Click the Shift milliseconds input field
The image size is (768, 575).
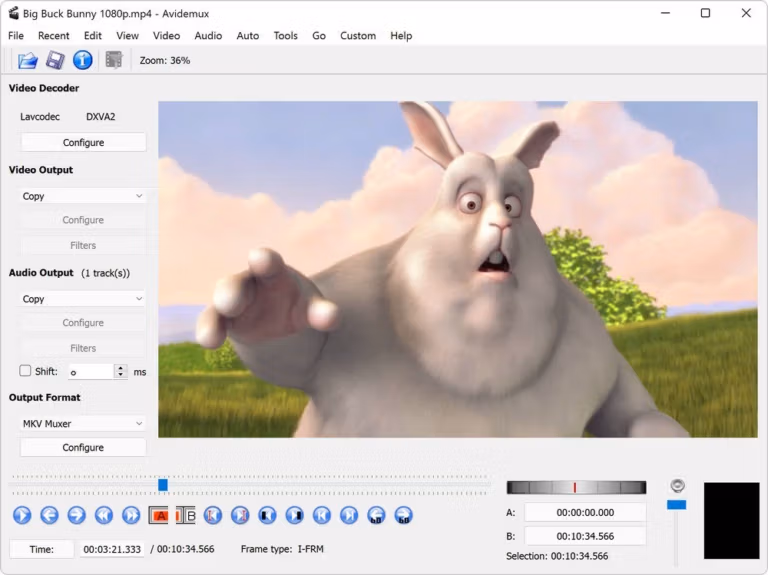point(92,371)
